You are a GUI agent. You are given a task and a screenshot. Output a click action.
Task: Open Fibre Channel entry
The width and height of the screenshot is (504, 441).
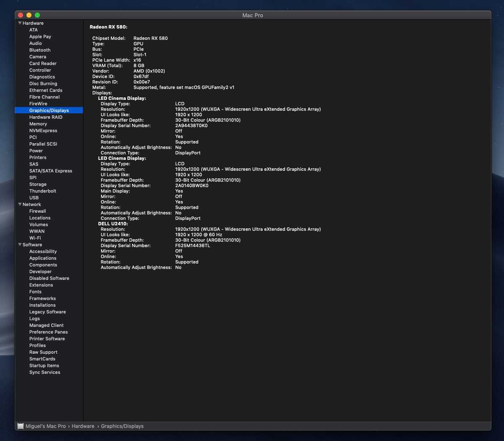point(44,97)
